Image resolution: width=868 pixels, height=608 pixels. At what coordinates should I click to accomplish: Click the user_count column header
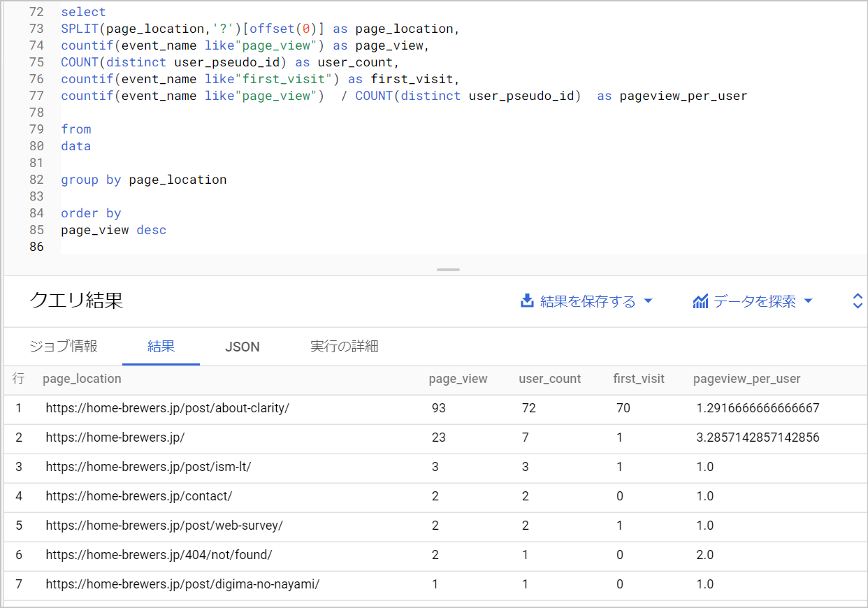click(549, 379)
